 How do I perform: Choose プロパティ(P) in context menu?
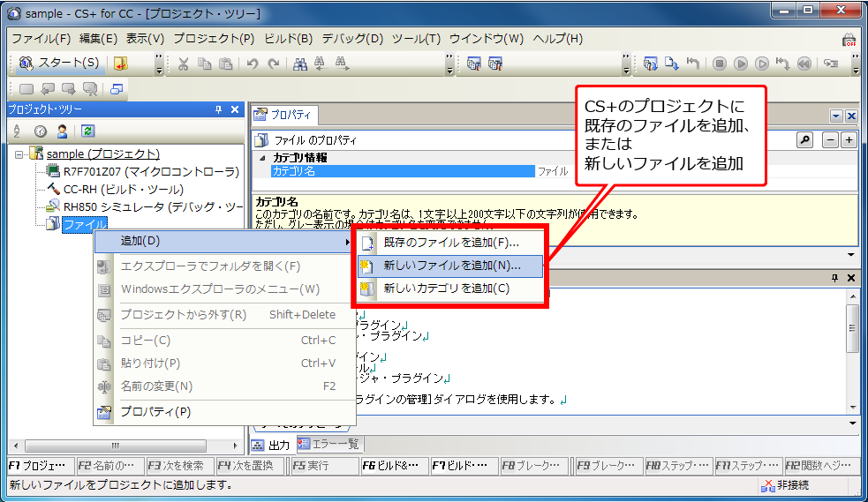tap(224, 412)
